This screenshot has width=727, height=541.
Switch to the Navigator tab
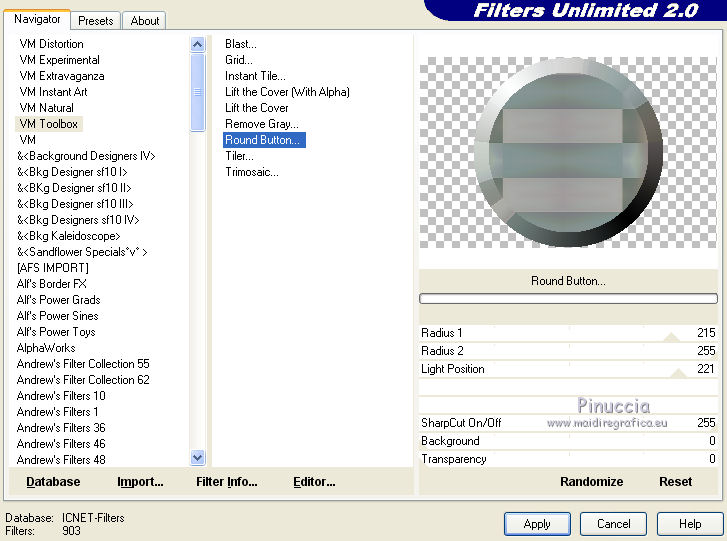click(x=37, y=19)
